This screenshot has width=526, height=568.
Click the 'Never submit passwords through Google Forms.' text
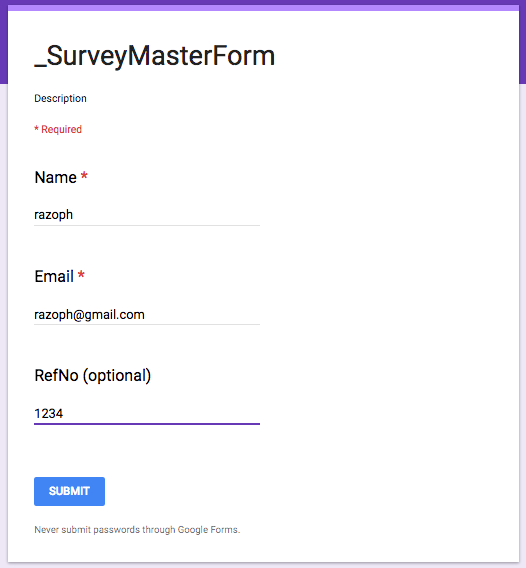[x=137, y=530]
